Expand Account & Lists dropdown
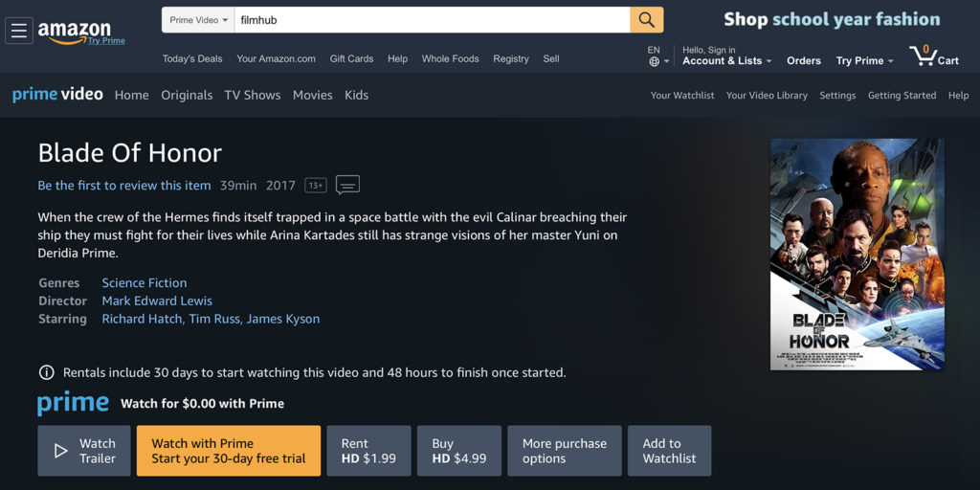The width and height of the screenshot is (980, 490). (x=727, y=60)
